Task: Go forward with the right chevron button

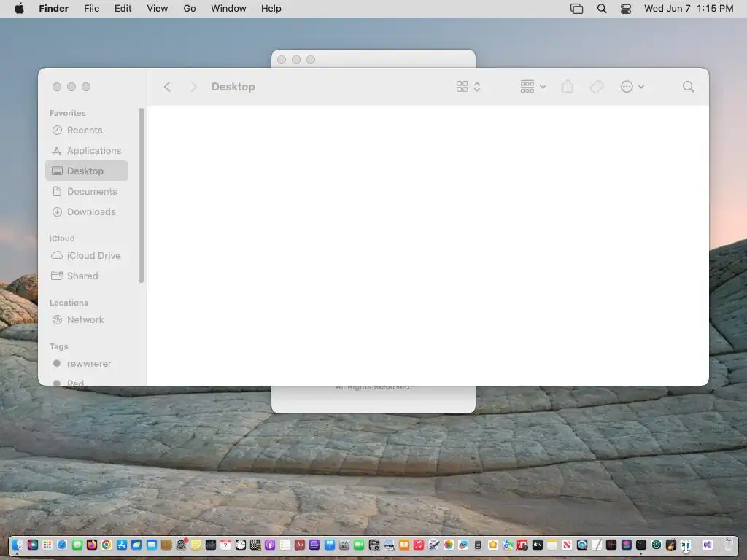Action: click(193, 87)
